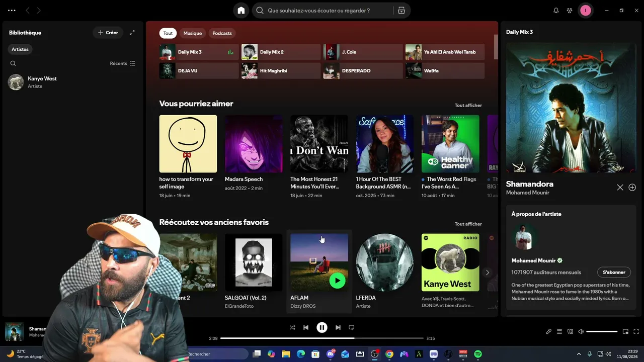Screen dimensions: 644x362
Task: Toggle shuffle playback
Action: (x=292, y=327)
